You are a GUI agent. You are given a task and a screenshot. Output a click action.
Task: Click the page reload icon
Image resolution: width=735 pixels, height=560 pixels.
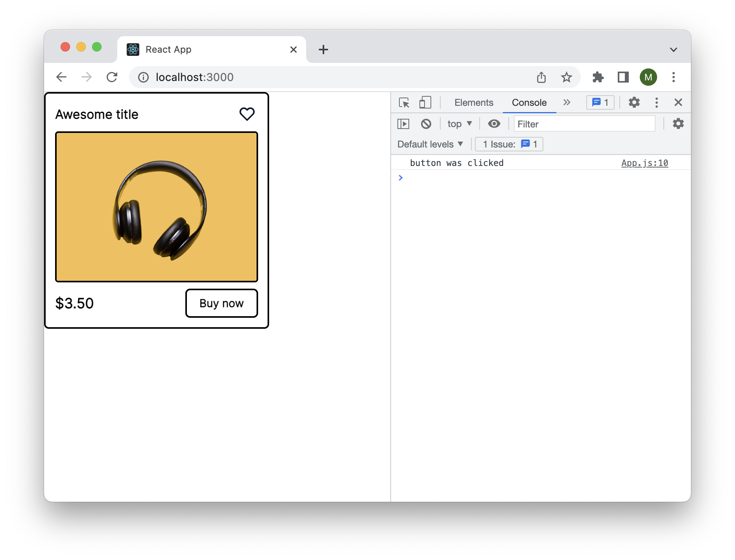tap(113, 77)
